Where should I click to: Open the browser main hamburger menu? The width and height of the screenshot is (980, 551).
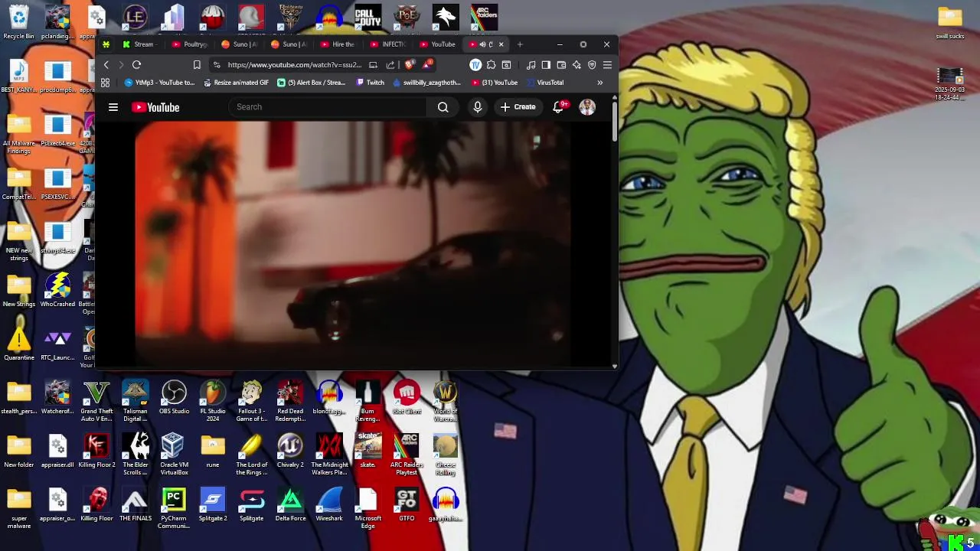pos(607,65)
